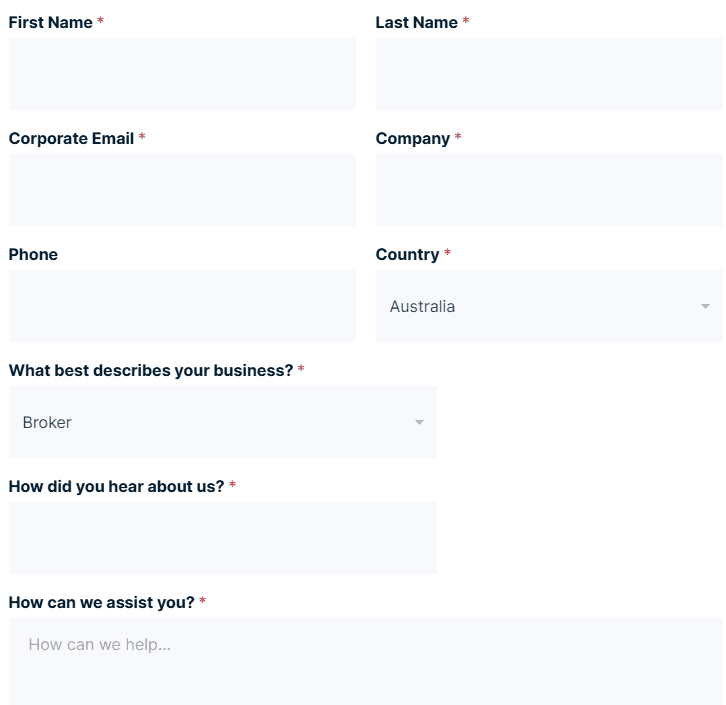The height and width of the screenshot is (705, 726).
Task: Click the First Name label
Action: click(50, 22)
